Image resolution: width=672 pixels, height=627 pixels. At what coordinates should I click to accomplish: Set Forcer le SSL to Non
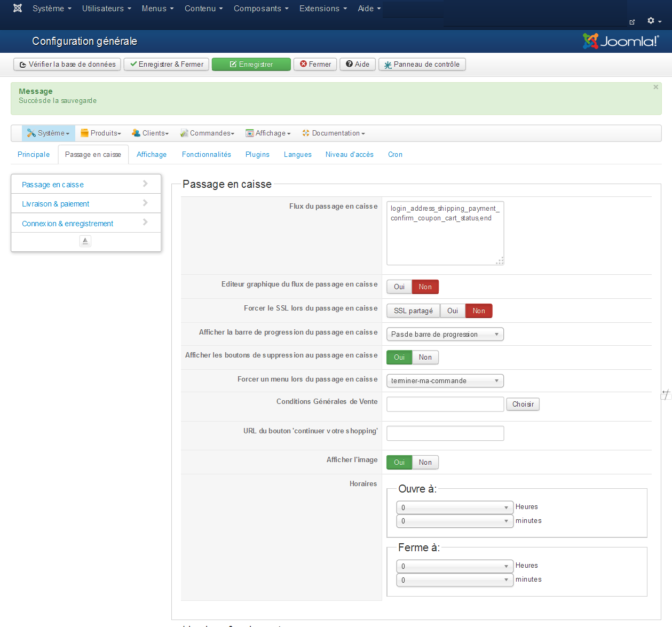pyautogui.click(x=479, y=311)
